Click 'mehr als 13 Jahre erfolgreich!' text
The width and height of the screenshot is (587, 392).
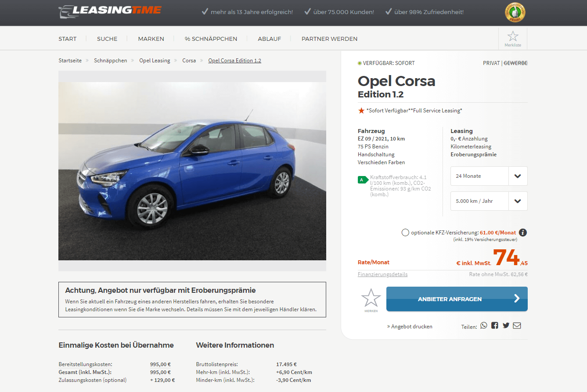pos(252,12)
